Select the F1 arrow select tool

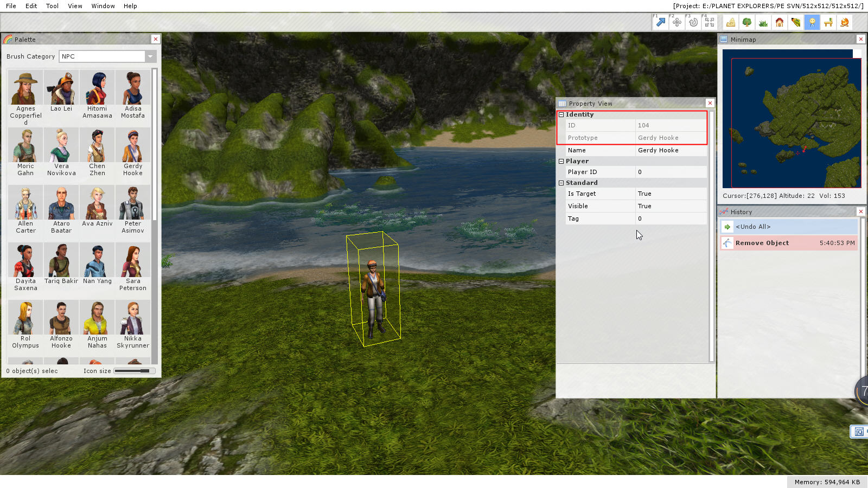(660, 22)
